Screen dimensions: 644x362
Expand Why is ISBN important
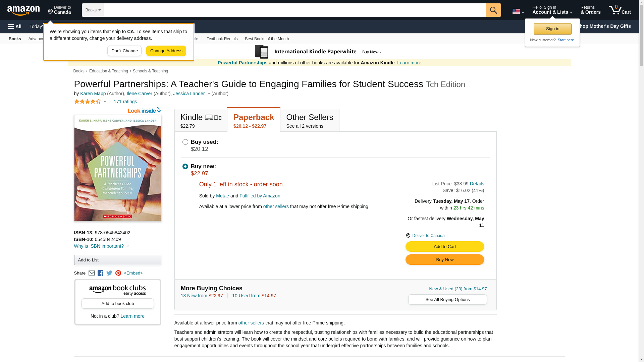[101, 246]
